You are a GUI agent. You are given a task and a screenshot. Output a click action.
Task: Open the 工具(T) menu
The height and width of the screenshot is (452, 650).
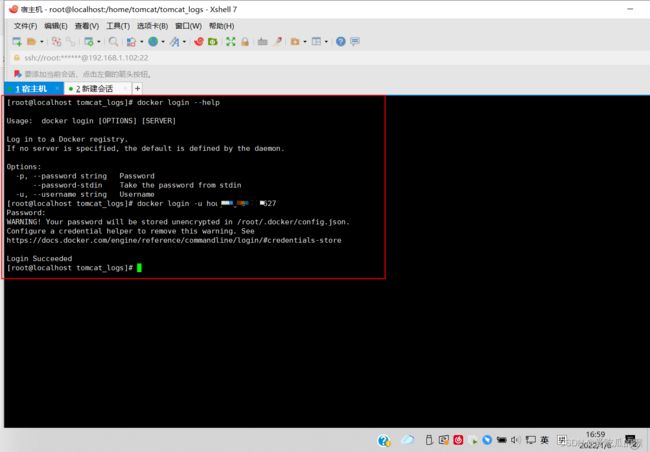pyautogui.click(x=118, y=26)
